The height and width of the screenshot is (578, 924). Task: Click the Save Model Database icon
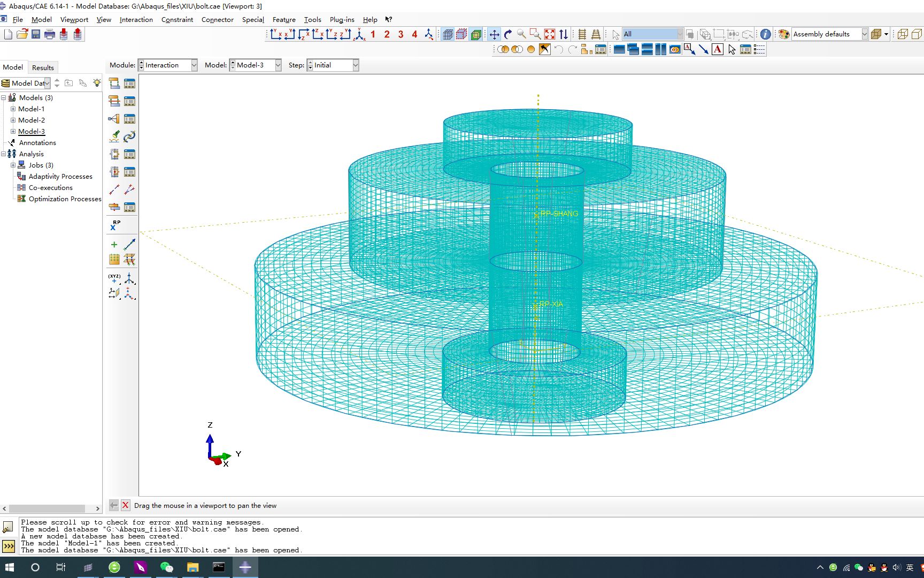coord(36,34)
